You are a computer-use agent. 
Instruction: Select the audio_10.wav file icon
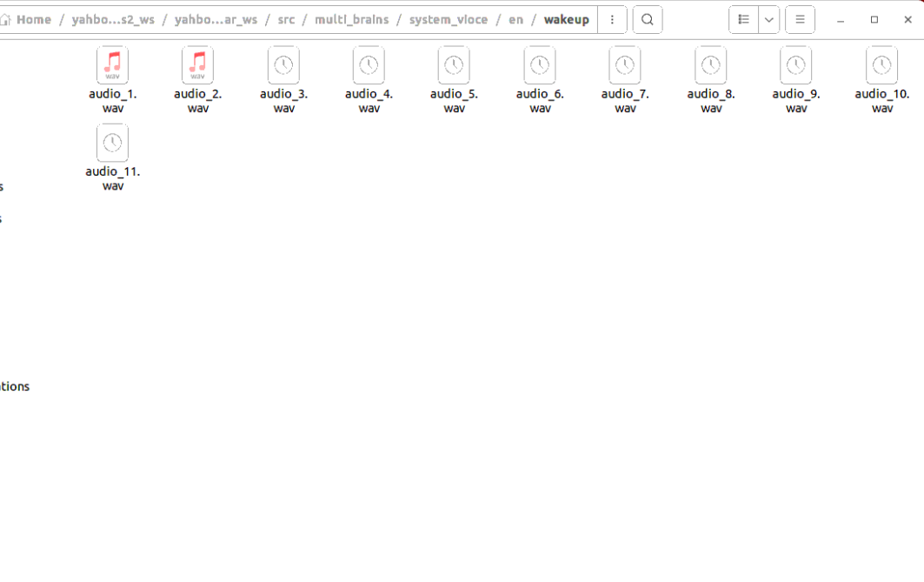tap(881, 65)
